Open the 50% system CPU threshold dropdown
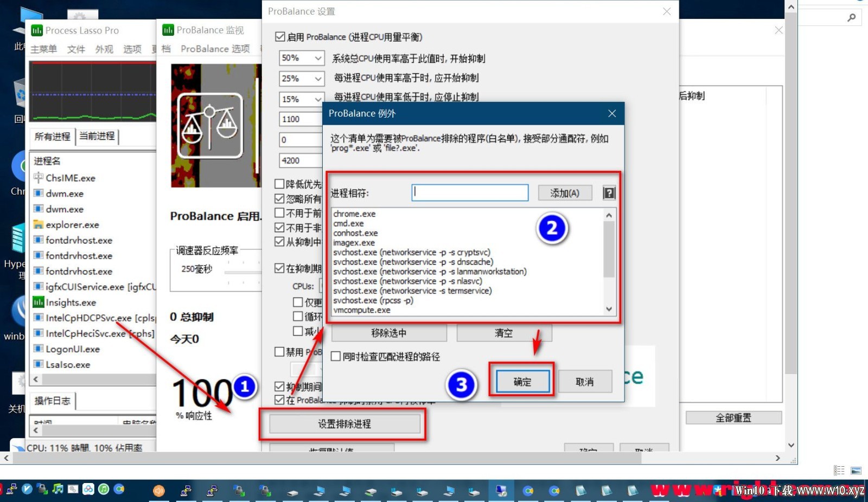 point(318,58)
